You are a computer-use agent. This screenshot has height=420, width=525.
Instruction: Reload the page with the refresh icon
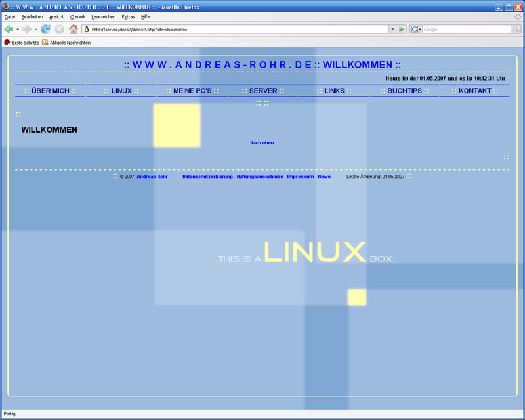tap(45, 30)
